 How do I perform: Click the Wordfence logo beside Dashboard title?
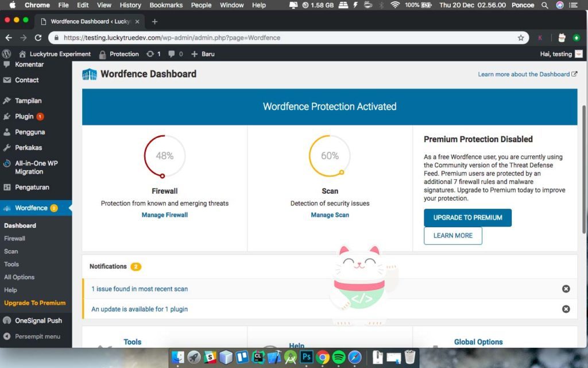pyautogui.click(x=89, y=74)
